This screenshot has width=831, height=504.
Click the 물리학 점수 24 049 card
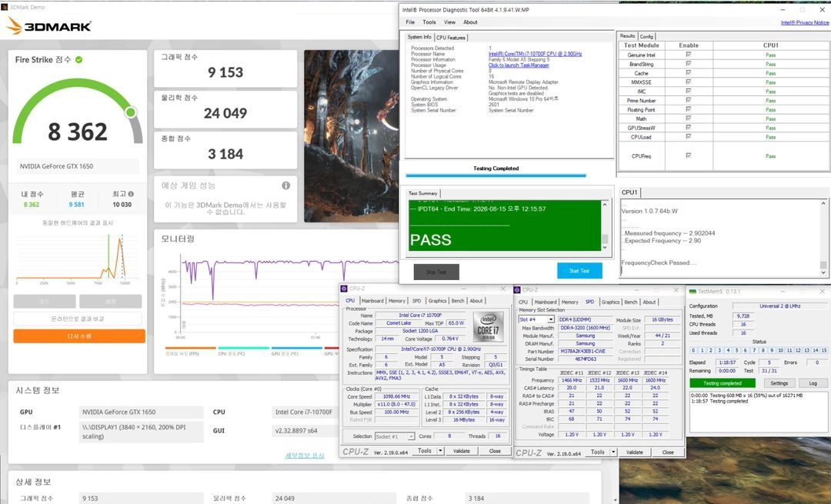point(225,109)
